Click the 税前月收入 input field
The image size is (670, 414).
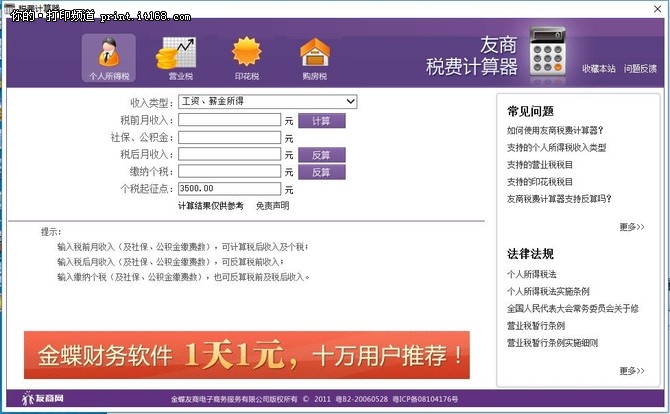229,120
